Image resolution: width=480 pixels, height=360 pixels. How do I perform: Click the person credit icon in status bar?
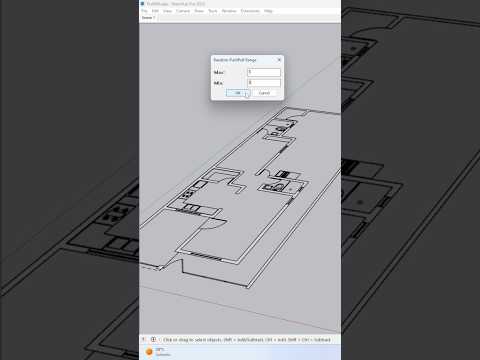click(x=153, y=340)
